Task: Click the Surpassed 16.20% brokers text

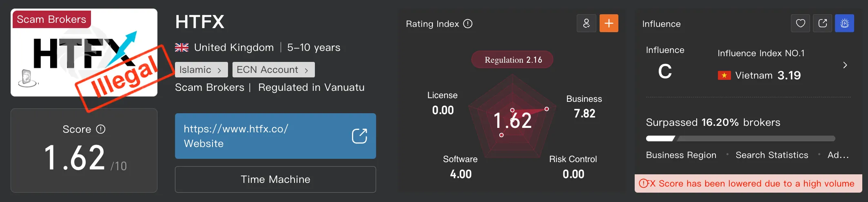Action: 713,123
